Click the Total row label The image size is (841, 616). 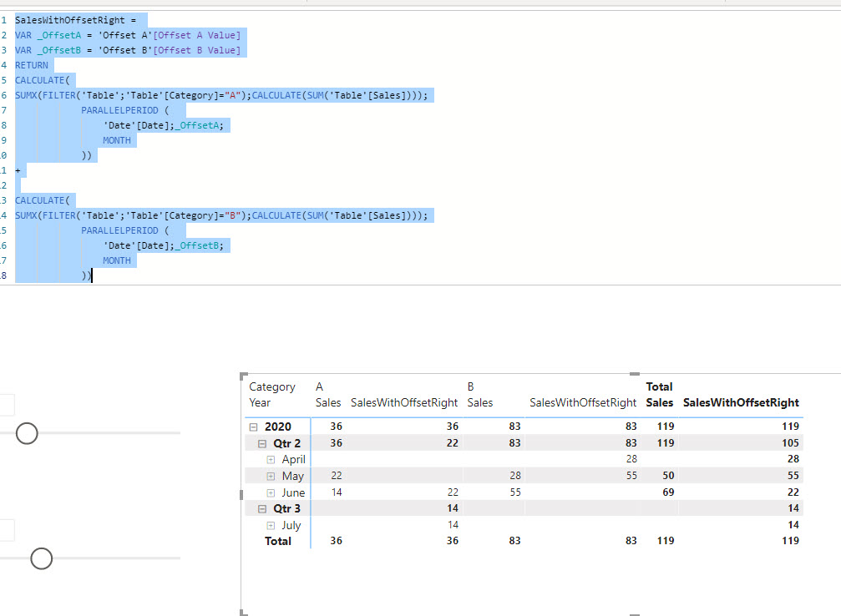[278, 541]
